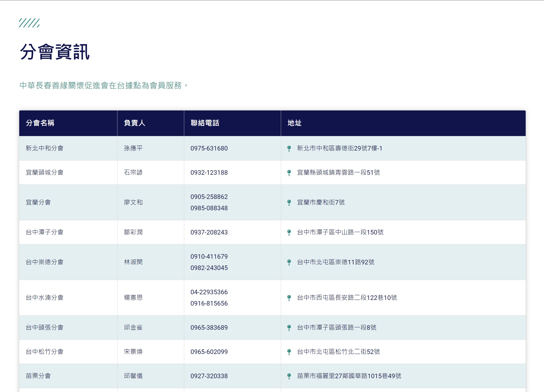Click person name 邱馨儀
The width and height of the screenshot is (544, 392).
click(x=133, y=376)
